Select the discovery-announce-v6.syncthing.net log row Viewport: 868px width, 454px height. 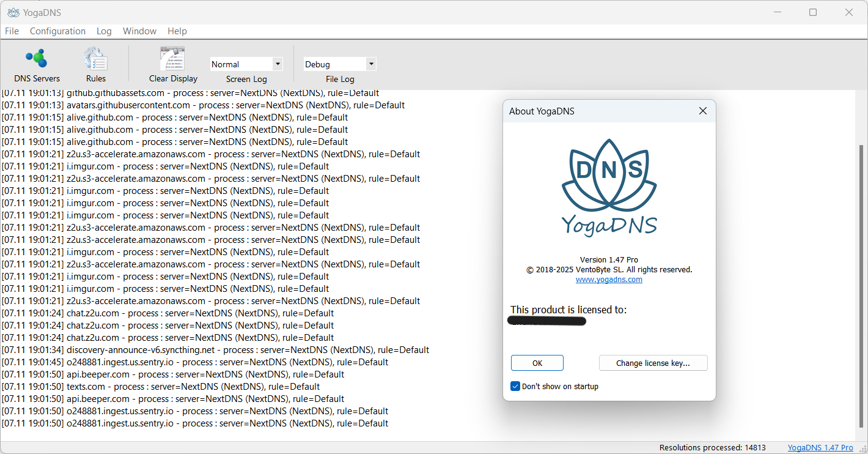tap(215, 350)
